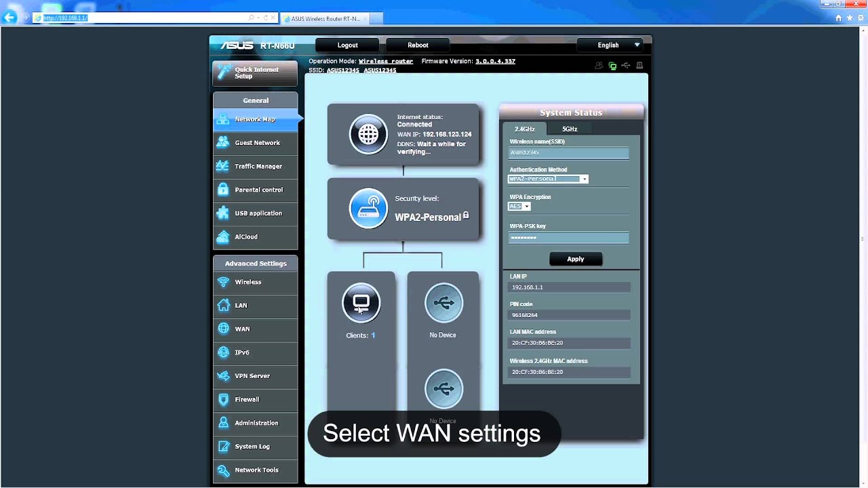Click the LAN MAC address value field
This screenshot has width=868, height=488.
coord(570,343)
